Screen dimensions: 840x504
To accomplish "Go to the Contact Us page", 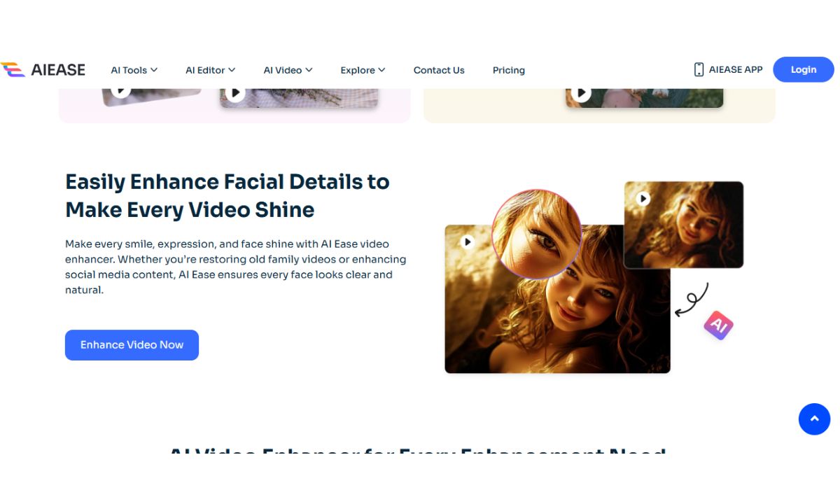I will point(439,70).
